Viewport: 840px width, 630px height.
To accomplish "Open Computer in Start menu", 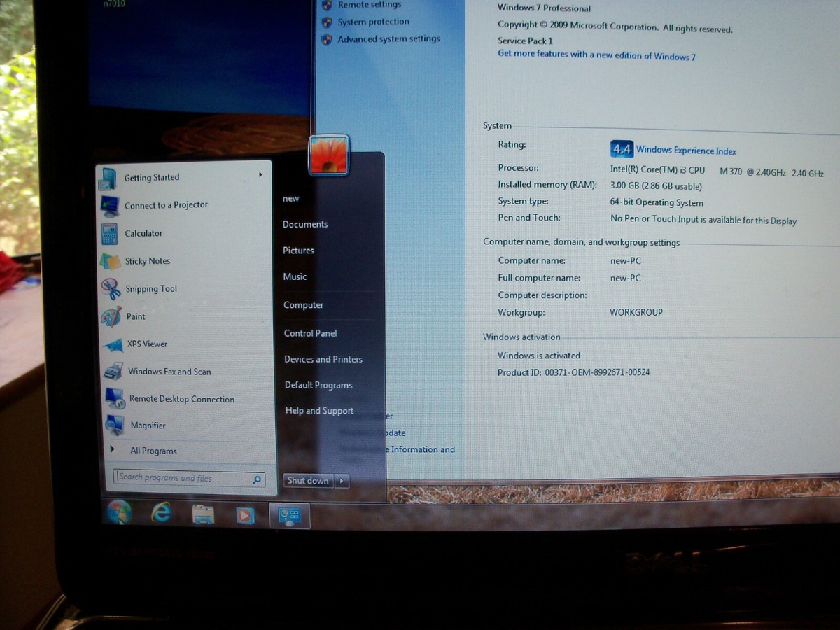I will [303, 305].
